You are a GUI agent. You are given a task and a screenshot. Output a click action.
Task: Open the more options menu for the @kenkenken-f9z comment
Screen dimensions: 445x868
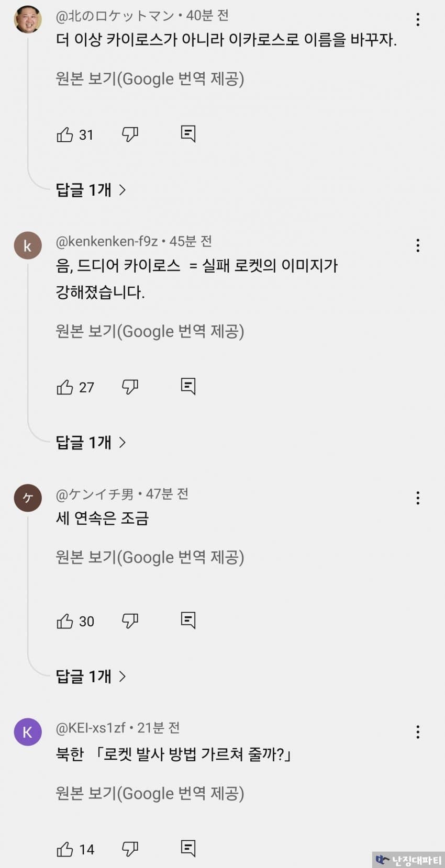point(418,245)
